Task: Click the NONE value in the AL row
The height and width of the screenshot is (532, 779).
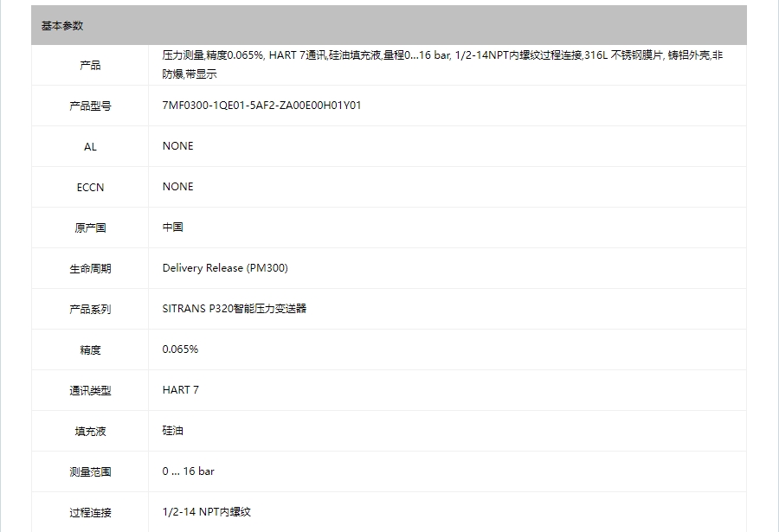Action: [x=177, y=146]
